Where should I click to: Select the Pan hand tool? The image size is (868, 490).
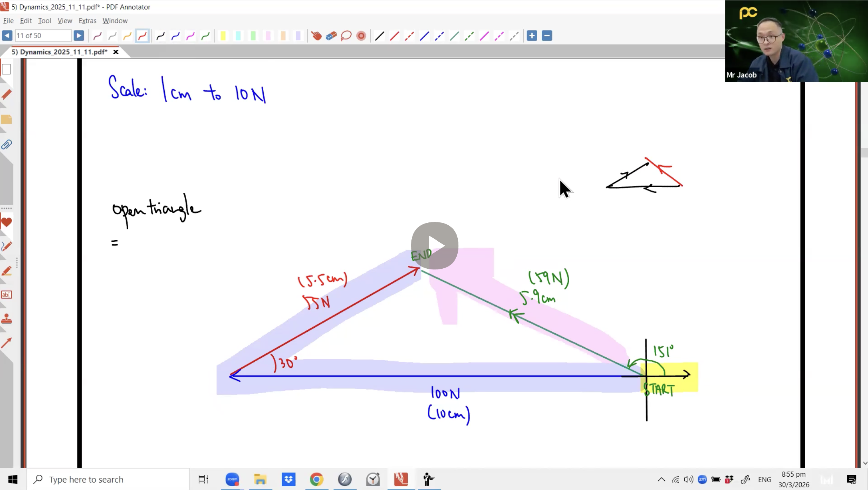pyautogui.click(x=316, y=36)
